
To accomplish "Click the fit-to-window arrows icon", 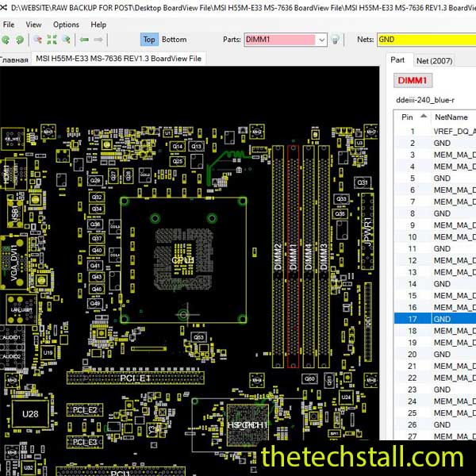I will pyautogui.click(x=52, y=40).
